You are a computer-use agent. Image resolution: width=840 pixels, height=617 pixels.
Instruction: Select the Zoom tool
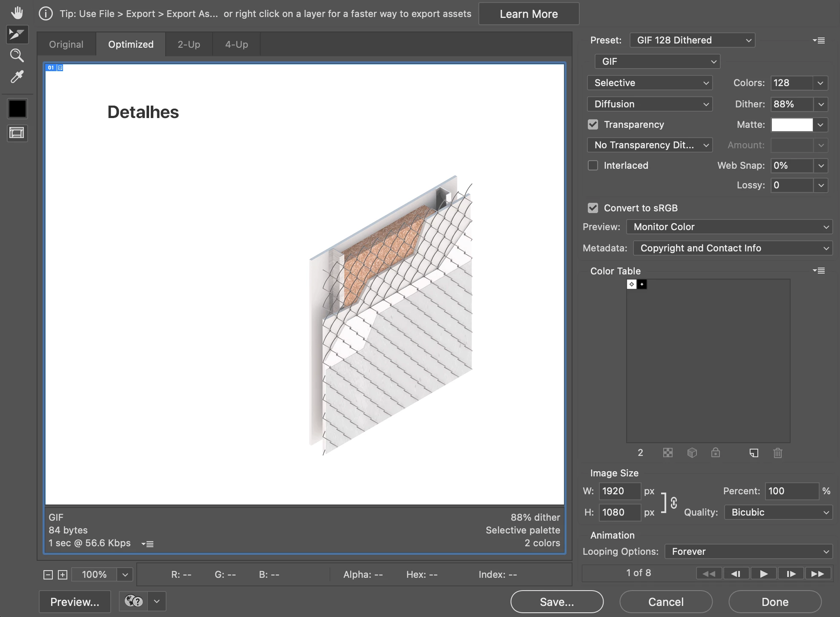coord(17,55)
